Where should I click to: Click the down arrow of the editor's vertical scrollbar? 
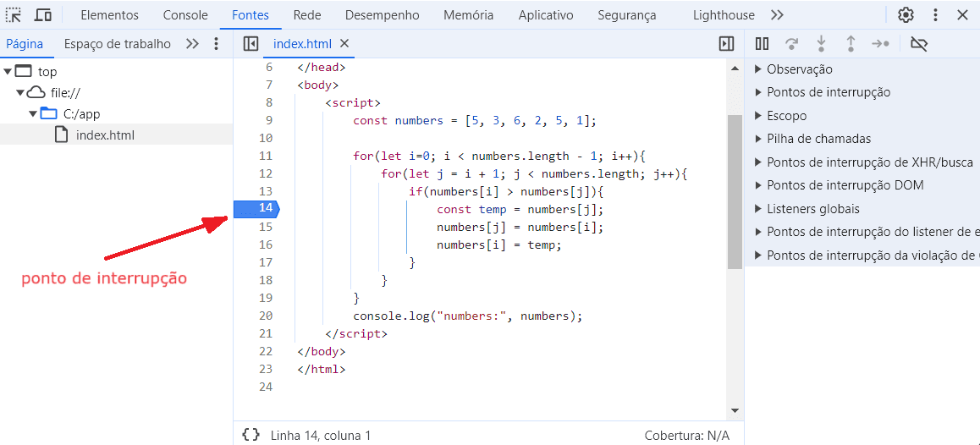[735, 410]
